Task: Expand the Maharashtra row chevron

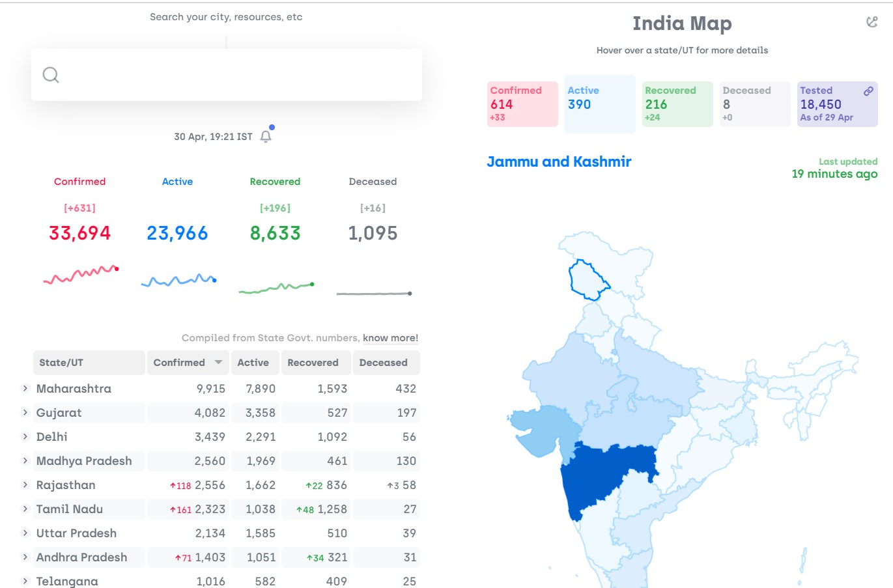Action: [25, 388]
